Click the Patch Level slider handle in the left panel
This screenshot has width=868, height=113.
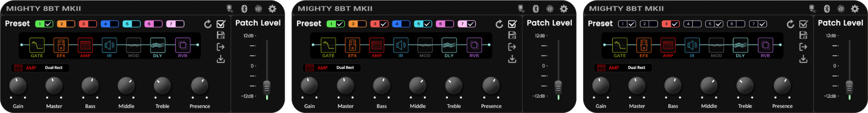point(267,88)
